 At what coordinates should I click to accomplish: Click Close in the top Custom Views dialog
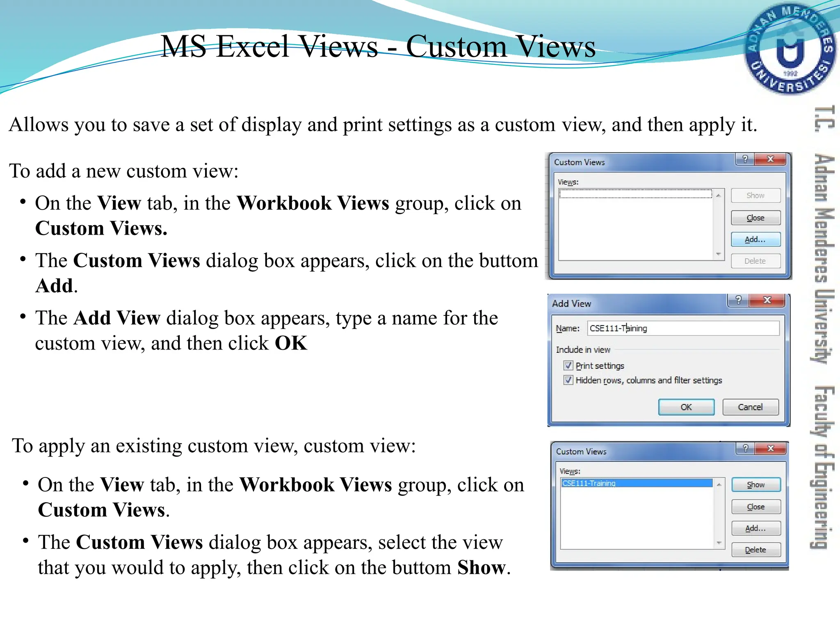[756, 218]
